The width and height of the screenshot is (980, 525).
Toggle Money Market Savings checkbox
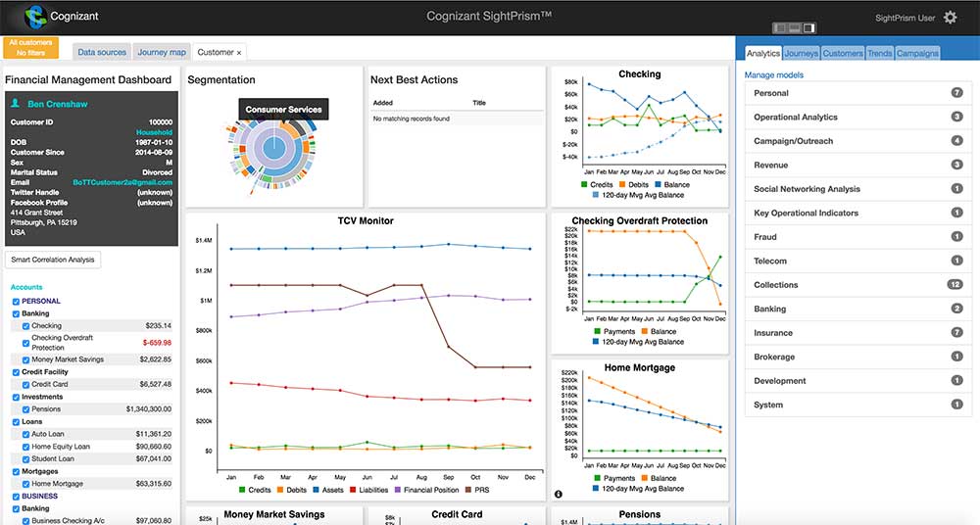click(25, 360)
